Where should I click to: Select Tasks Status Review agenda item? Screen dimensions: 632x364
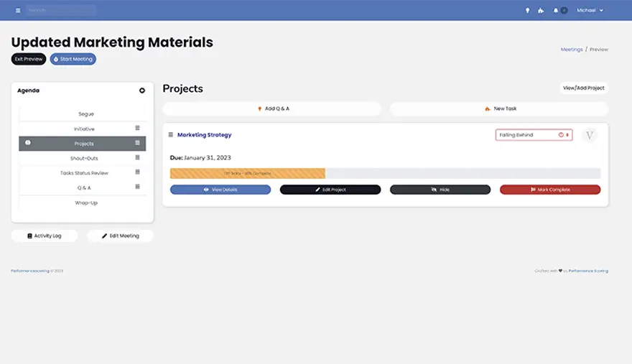84,173
